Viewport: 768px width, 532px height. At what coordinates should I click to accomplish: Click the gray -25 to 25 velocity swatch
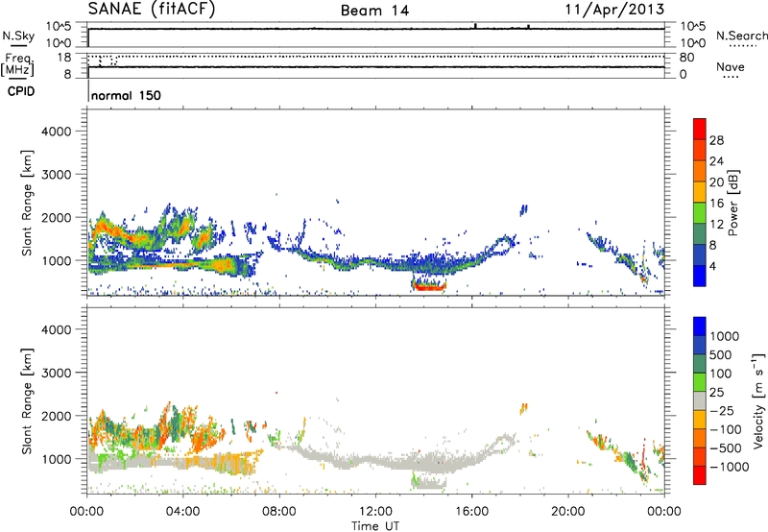point(700,400)
